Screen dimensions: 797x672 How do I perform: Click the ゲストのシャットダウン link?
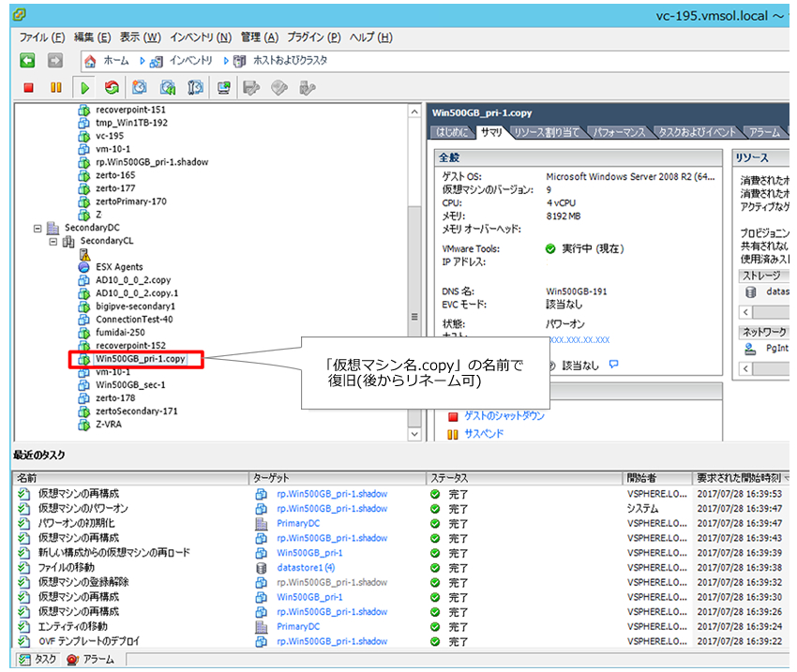504,416
